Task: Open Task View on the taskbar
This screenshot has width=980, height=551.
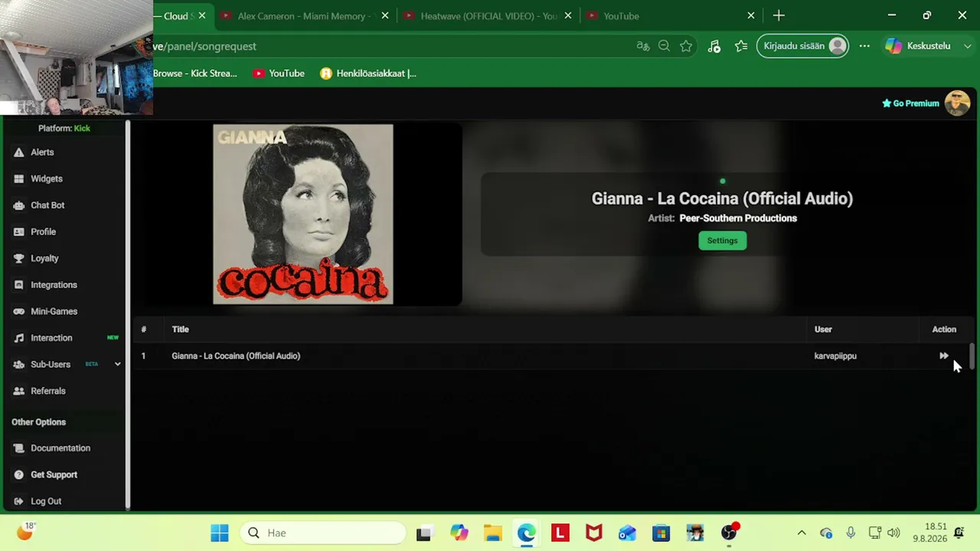Action: pos(423,533)
